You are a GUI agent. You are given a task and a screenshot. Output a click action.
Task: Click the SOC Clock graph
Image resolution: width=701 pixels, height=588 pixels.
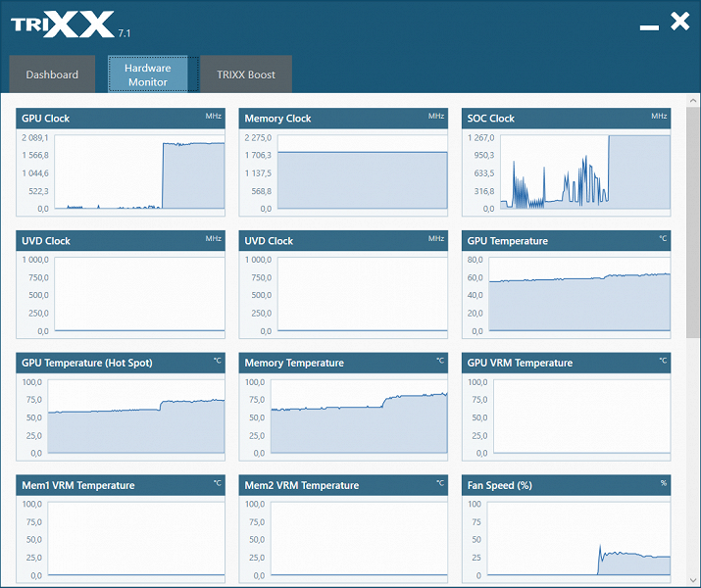pyautogui.click(x=585, y=172)
